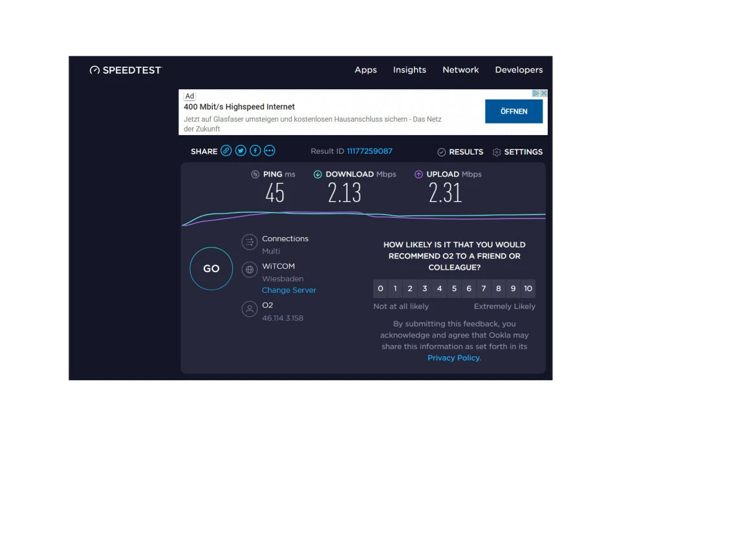
Task: Click the Wiesbaden server location text
Action: pos(283,279)
